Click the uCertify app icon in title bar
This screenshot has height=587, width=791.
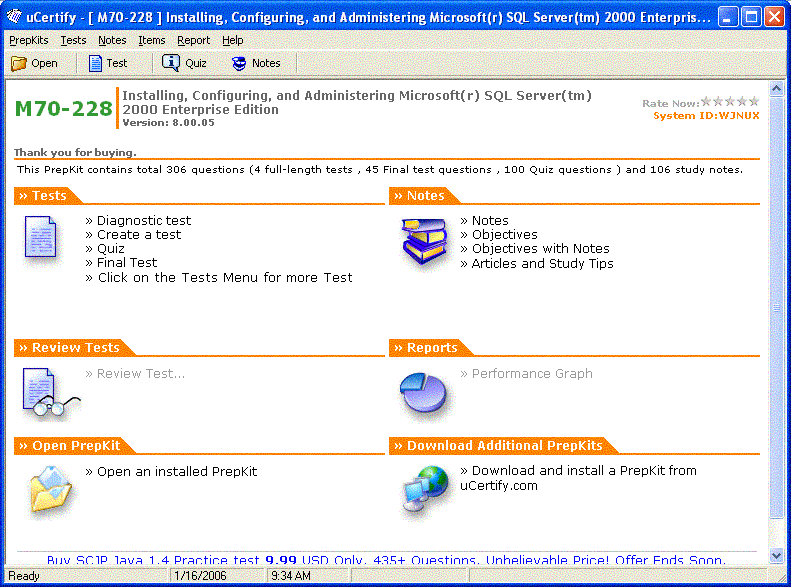coord(14,17)
